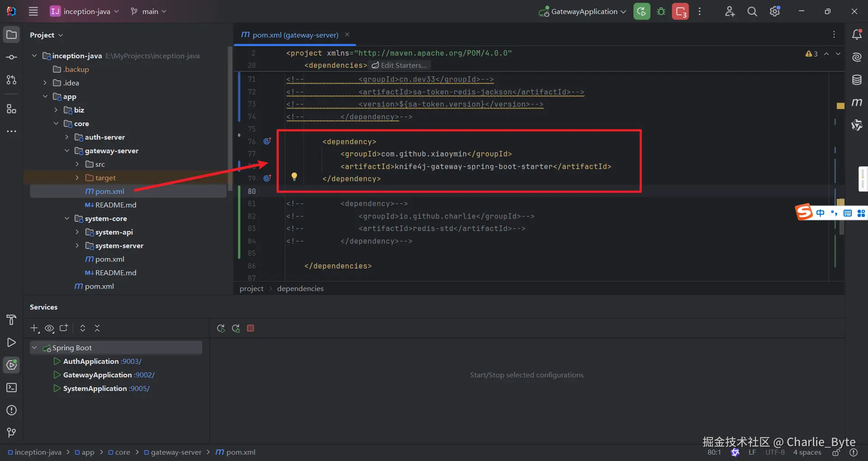Click the editor vertical scrollbar thumb

841,217
